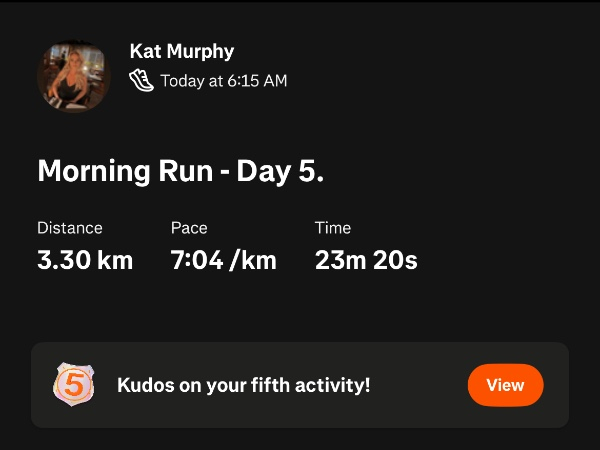This screenshot has height=450, width=600.
Task: Select the Time stat label
Action: click(x=333, y=228)
